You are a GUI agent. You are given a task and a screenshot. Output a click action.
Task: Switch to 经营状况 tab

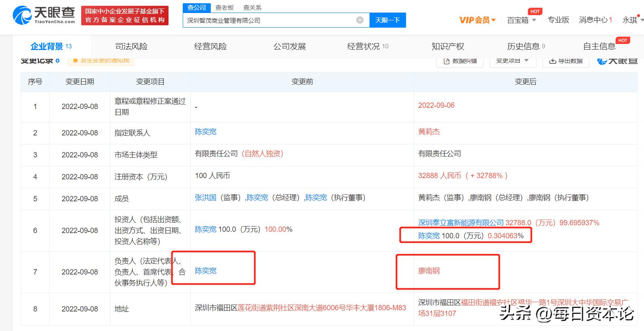(368, 46)
